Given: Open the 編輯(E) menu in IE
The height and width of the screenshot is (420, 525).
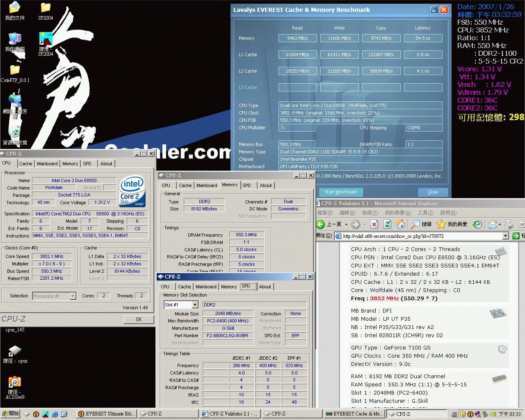Looking at the screenshot, I should [347, 213].
